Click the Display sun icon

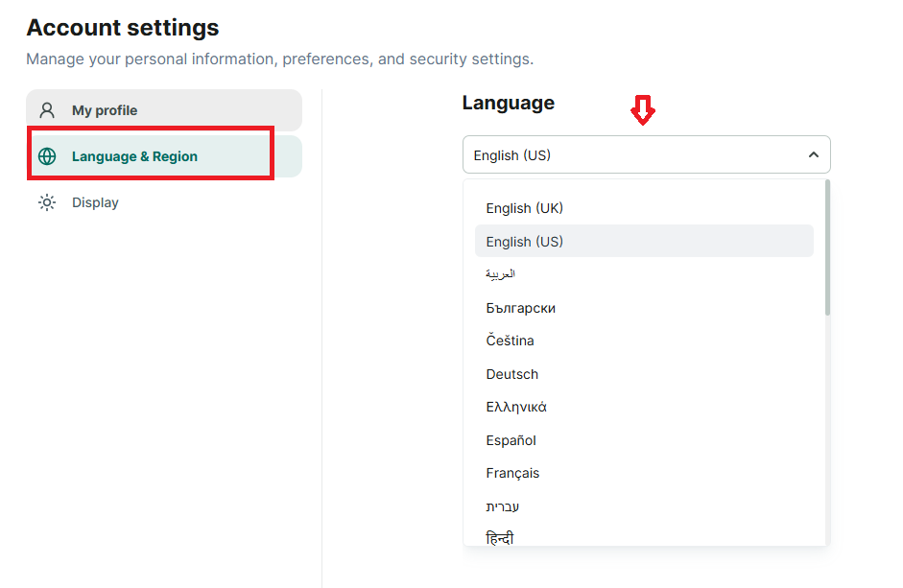tap(47, 202)
